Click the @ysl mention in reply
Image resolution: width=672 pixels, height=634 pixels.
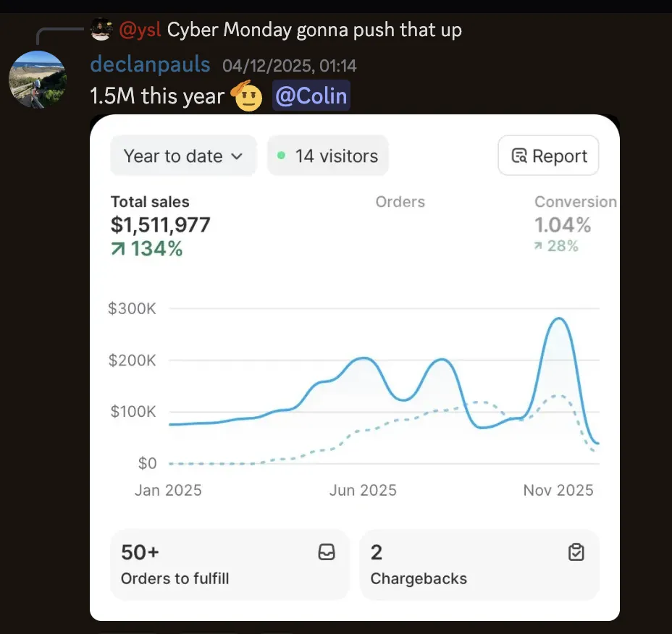[x=140, y=30]
